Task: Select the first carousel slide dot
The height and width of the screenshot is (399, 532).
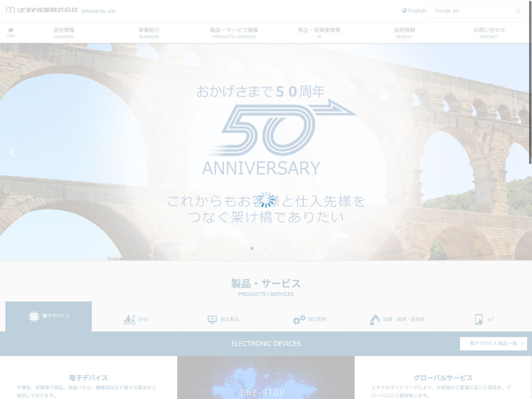Action: coord(252,248)
